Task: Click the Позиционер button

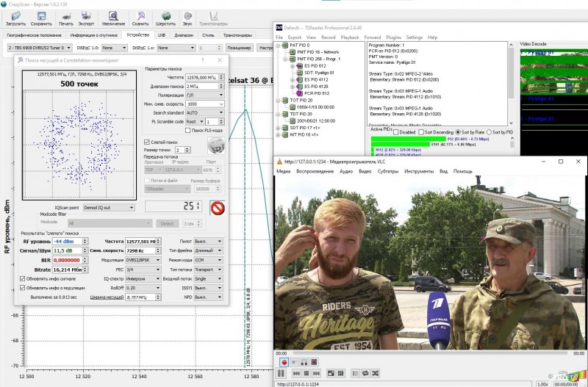Action: point(238,48)
